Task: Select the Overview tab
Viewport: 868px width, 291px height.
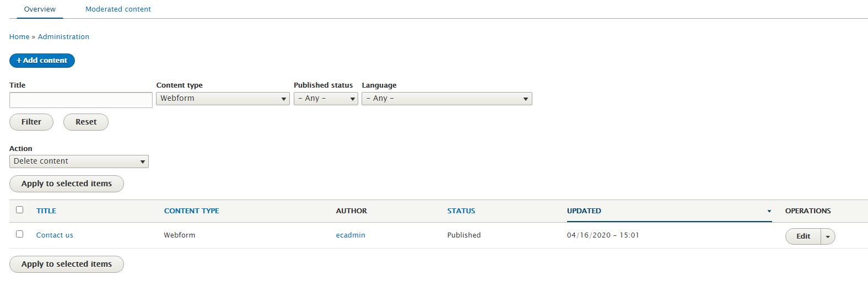Action: point(40,9)
